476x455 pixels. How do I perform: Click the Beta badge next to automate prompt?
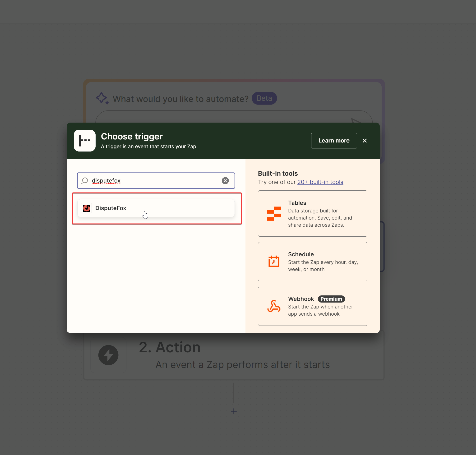point(264,98)
